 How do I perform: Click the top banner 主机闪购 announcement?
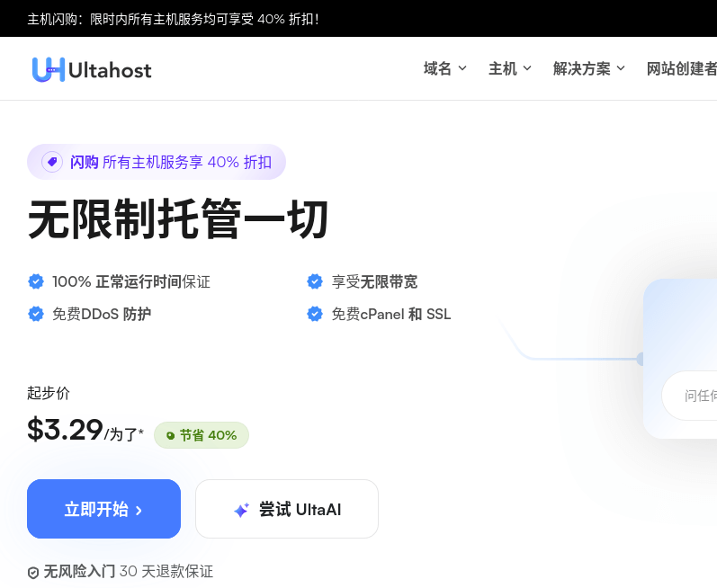(173, 19)
